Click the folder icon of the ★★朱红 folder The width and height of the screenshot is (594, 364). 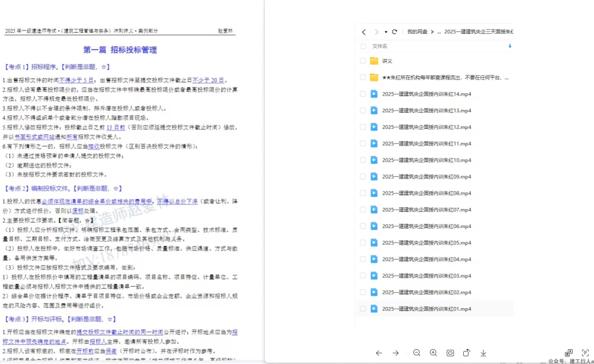pos(374,78)
